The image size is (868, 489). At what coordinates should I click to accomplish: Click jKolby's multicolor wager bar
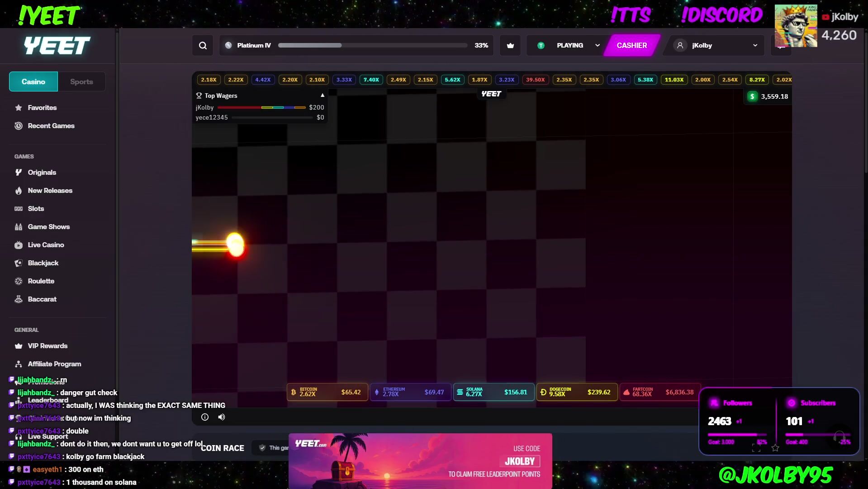coord(261,107)
